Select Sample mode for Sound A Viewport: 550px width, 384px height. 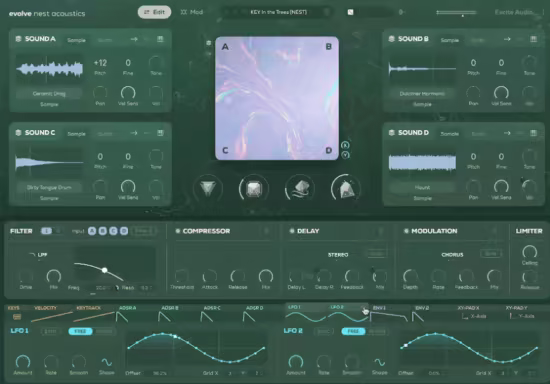[x=76, y=40]
